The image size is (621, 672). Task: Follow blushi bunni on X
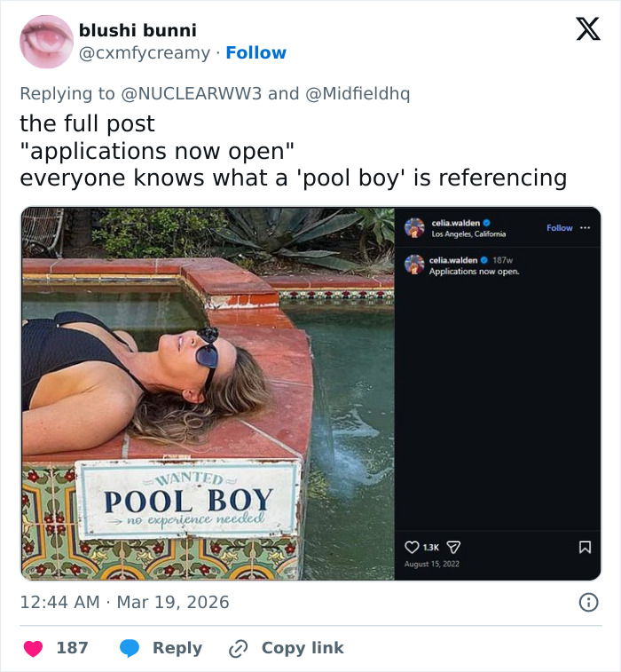255,53
